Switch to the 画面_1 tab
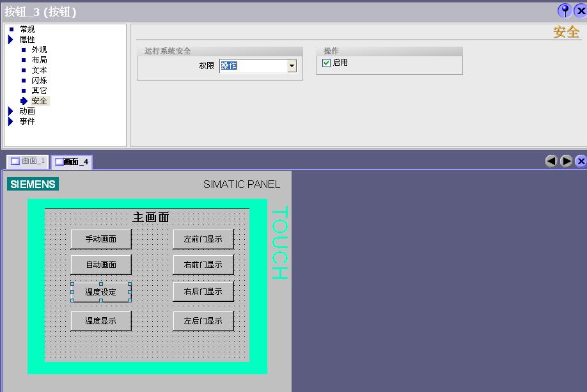Image resolution: width=587 pixels, height=392 pixels. coord(28,161)
